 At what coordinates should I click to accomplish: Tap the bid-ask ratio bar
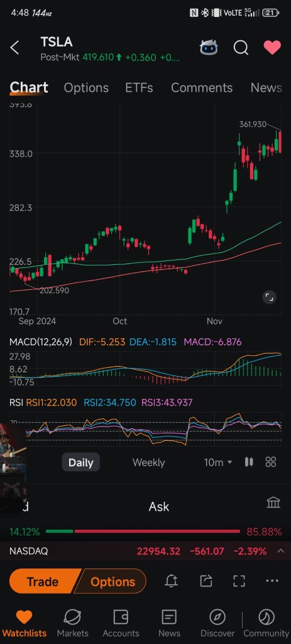coord(143,531)
